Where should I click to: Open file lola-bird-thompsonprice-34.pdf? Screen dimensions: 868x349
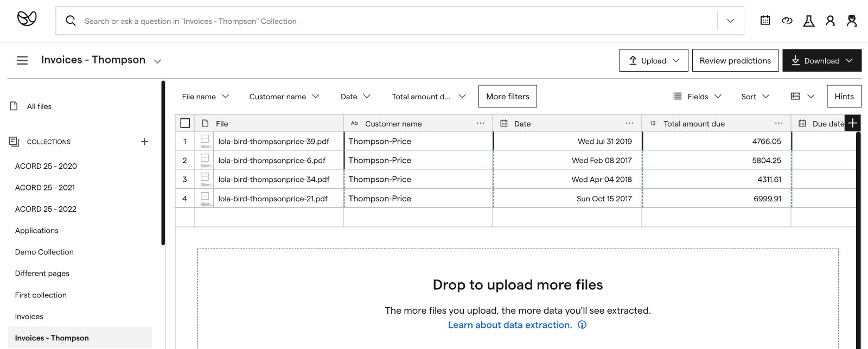[x=274, y=179]
